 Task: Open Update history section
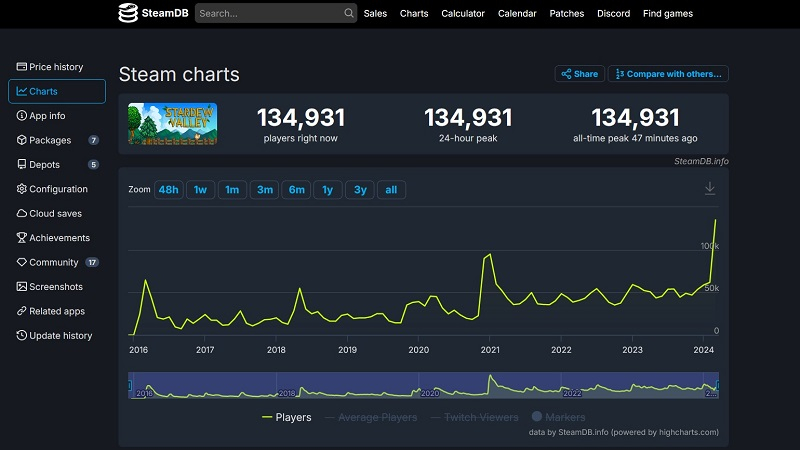pyautogui.click(x=57, y=336)
